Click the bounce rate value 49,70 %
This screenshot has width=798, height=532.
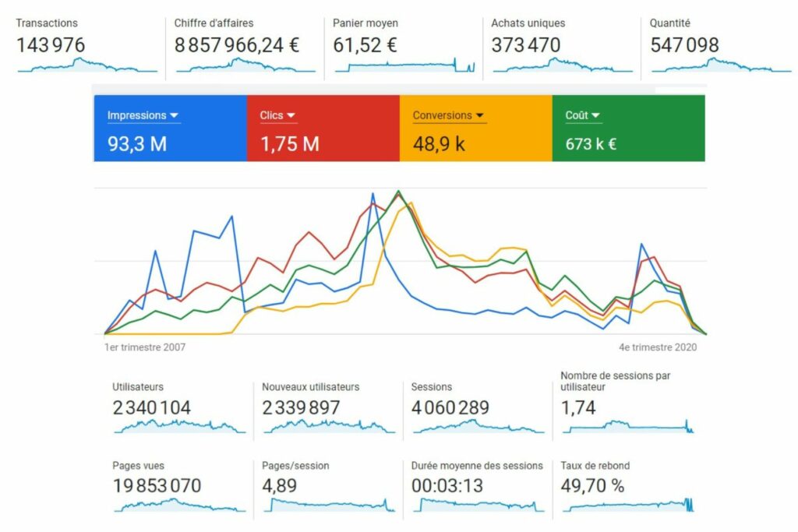click(x=592, y=486)
